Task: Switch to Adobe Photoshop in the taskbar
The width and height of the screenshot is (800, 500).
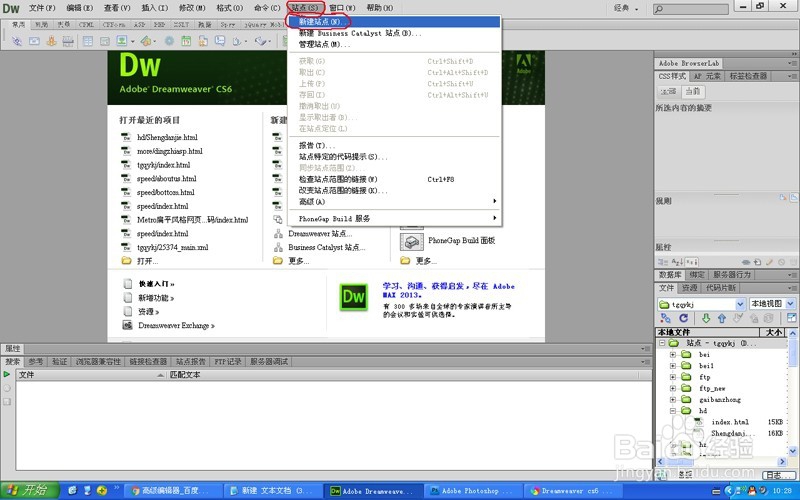Action: point(472,491)
